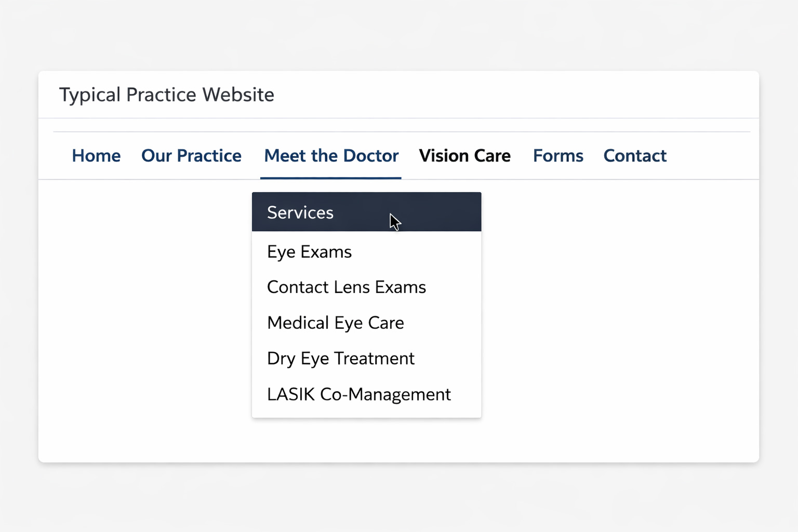This screenshot has height=532, width=798.
Task: Open the LASIK Co-Management information
Action: coord(358,394)
